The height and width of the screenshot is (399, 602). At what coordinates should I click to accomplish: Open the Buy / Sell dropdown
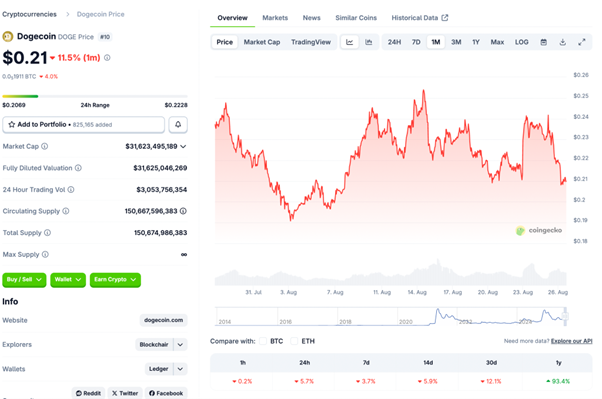pyautogui.click(x=24, y=280)
